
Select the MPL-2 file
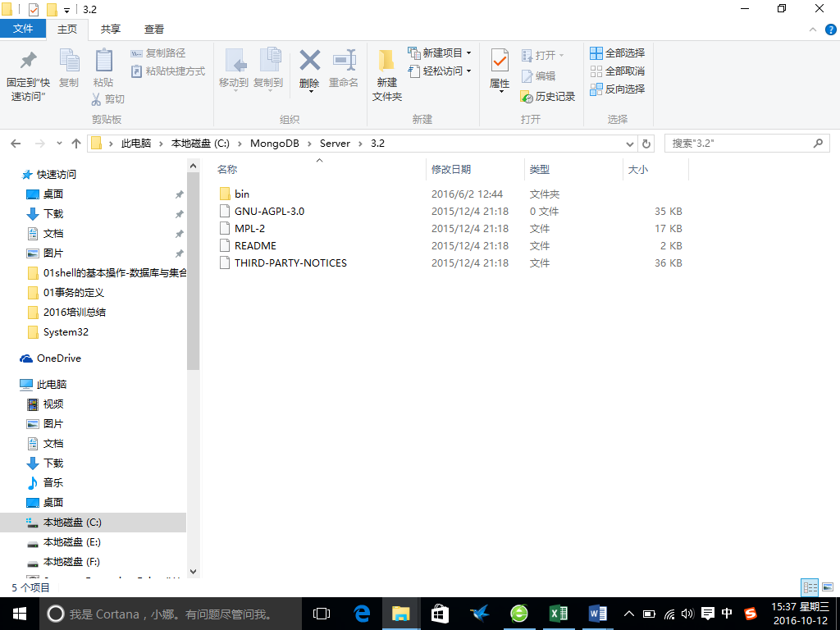(x=243, y=228)
